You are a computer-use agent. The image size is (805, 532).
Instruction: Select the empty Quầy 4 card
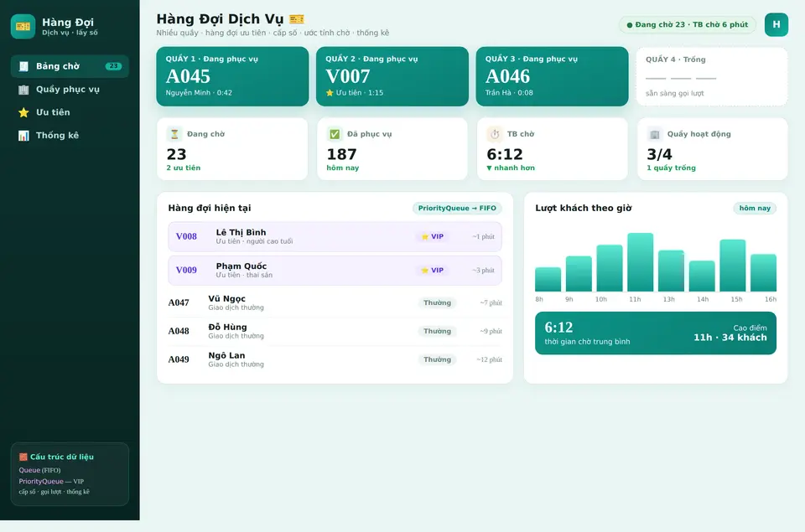(712, 76)
